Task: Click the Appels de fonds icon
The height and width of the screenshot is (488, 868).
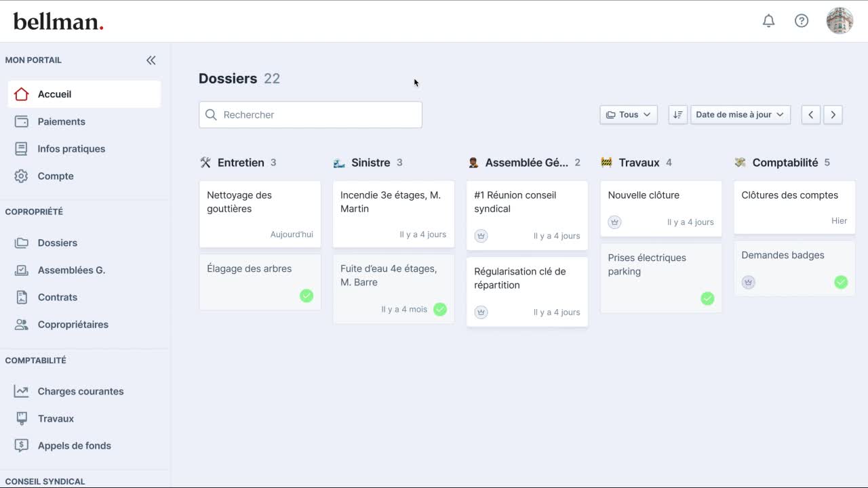Action: (22, 446)
